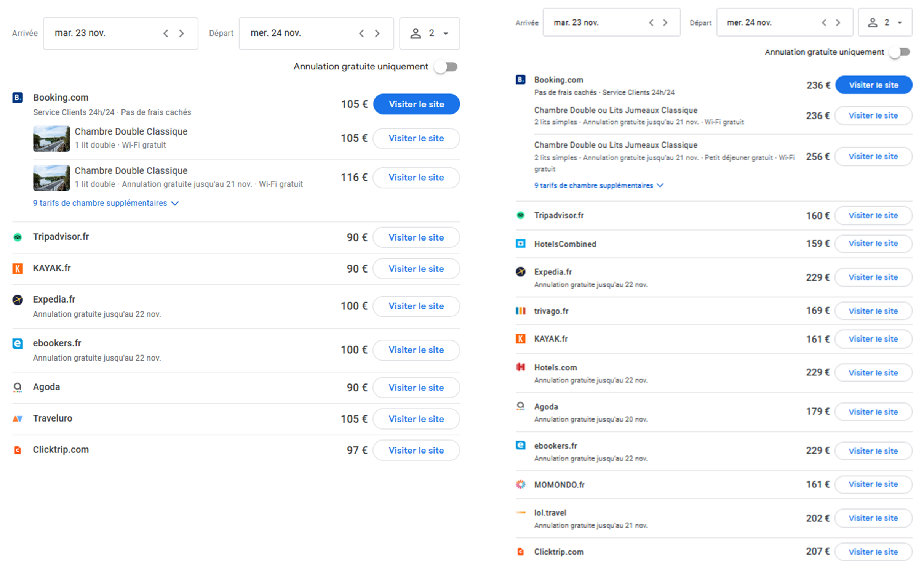Visit the Clicktrip.com site for 97 €
Screen dimensions: 924x566
(x=416, y=451)
